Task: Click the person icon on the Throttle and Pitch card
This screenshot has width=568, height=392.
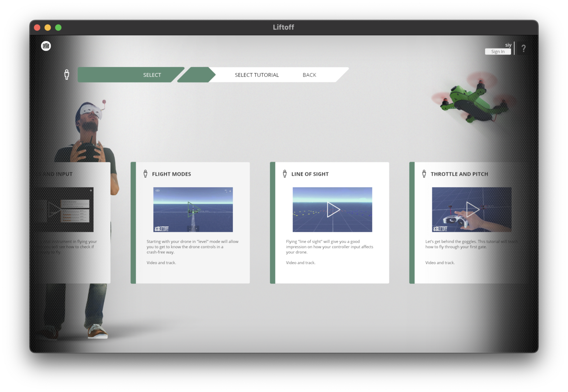Action: (424, 173)
